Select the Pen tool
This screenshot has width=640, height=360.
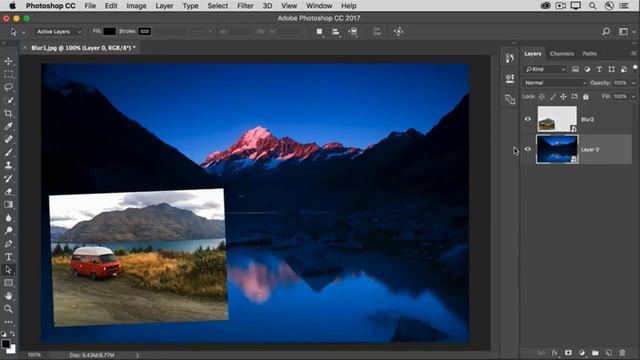point(9,244)
